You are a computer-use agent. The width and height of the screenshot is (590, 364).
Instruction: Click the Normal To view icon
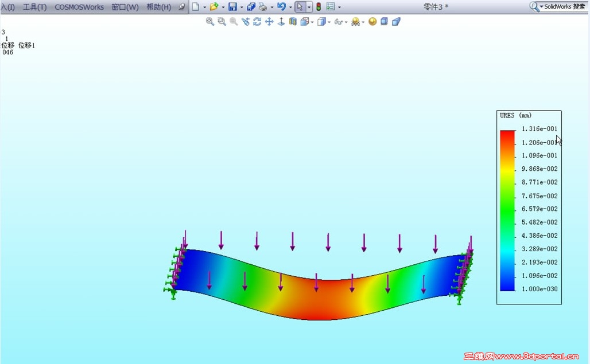tap(281, 21)
